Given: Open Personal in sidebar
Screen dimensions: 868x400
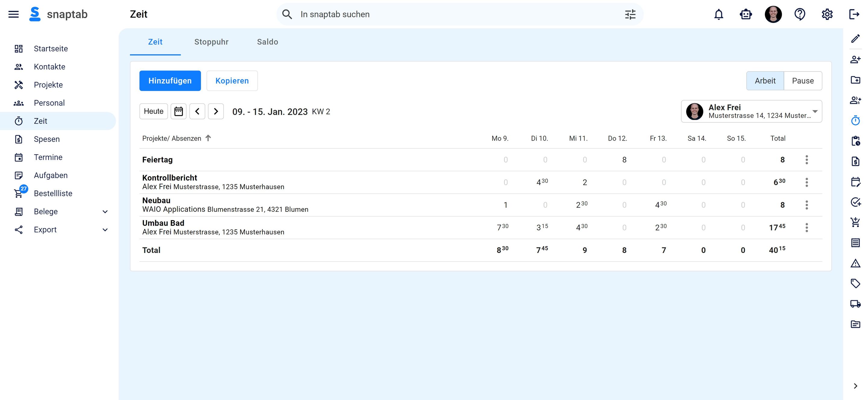Looking at the screenshot, I should tap(58, 103).
